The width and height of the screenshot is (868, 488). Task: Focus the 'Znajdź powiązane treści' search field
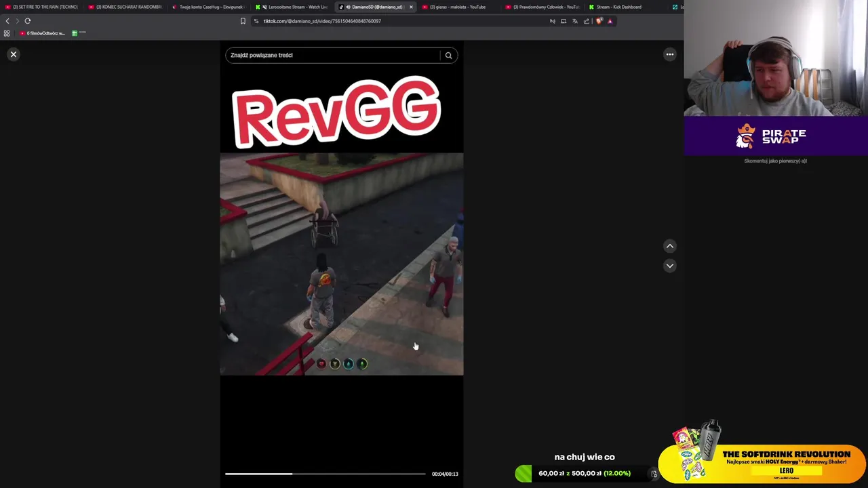pyautogui.click(x=332, y=55)
